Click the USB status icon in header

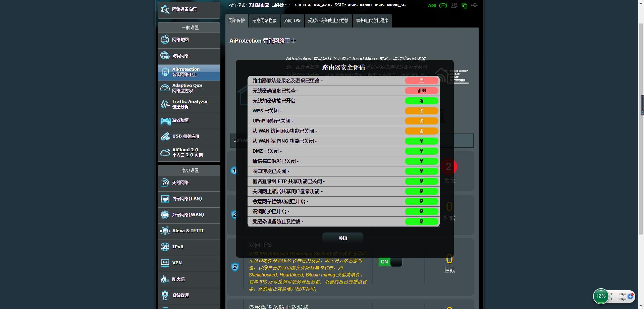(x=474, y=5)
